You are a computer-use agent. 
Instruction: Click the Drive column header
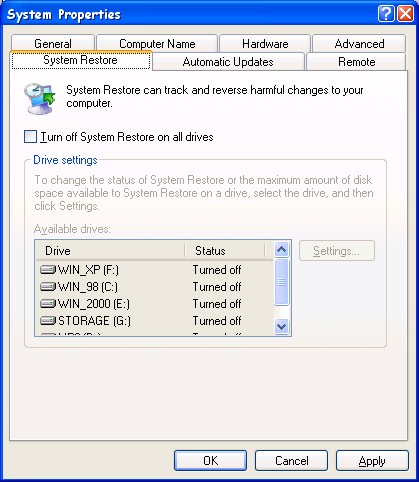point(110,251)
